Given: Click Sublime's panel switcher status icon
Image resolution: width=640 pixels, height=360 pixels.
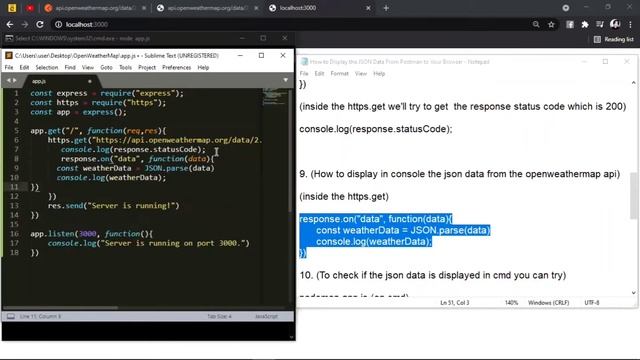Looking at the screenshot, I should click(11, 316).
